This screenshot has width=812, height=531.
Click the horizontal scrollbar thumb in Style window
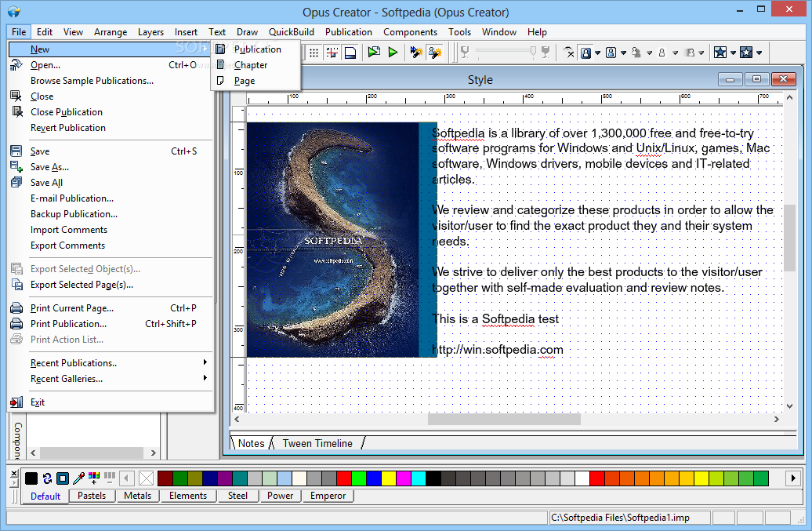pos(504,419)
